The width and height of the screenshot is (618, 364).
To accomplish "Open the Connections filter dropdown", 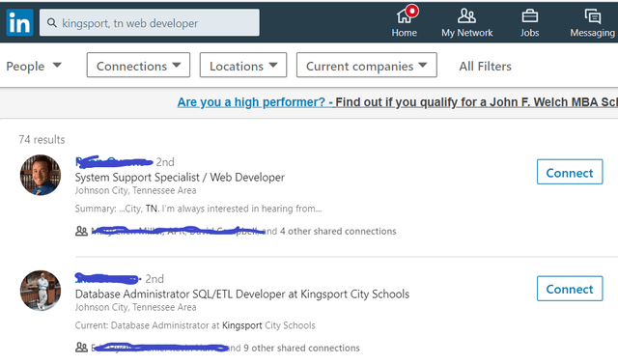I will coord(138,66).
